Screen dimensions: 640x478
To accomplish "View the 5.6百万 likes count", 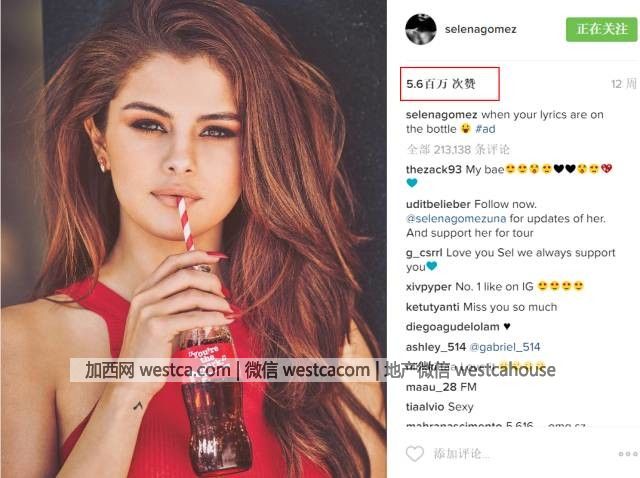I will coord(441,84).
